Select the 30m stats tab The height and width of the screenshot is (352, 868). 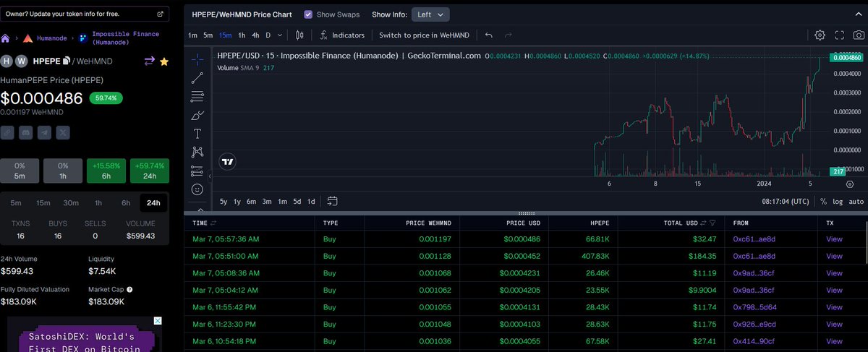pos(70,203)
